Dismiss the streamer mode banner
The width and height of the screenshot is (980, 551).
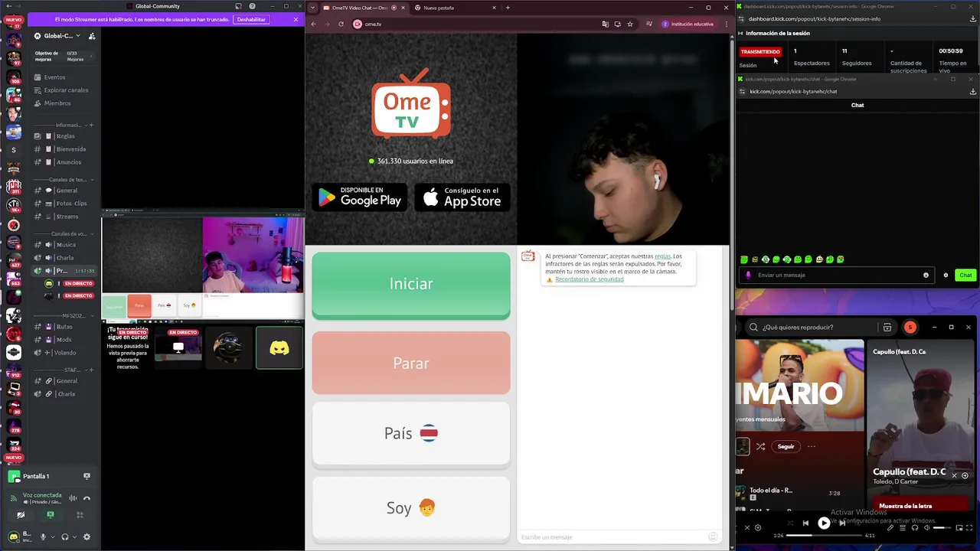(296, 19)
